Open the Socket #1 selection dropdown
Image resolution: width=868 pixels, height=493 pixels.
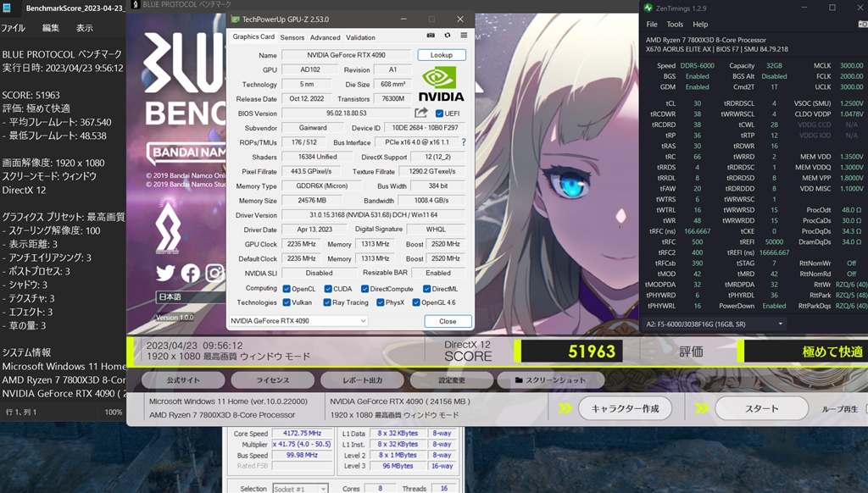click(300, 489)
